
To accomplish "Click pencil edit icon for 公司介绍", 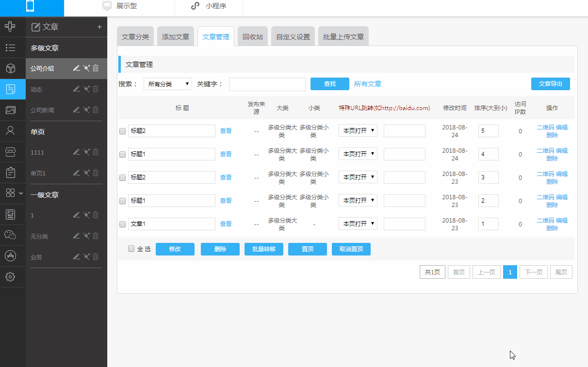I will [x=76, y=68].
